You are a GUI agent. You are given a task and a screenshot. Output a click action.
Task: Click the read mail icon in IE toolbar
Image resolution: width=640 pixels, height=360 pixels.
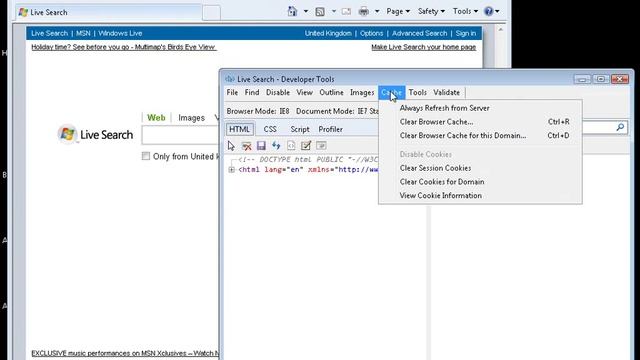tap(346, 11)
